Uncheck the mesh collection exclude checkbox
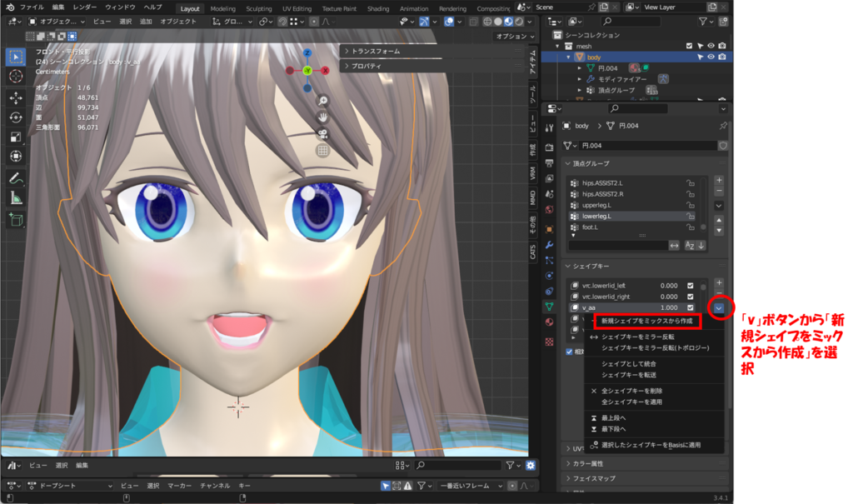Viewport: 853px width, 504px height. [689, 46]
